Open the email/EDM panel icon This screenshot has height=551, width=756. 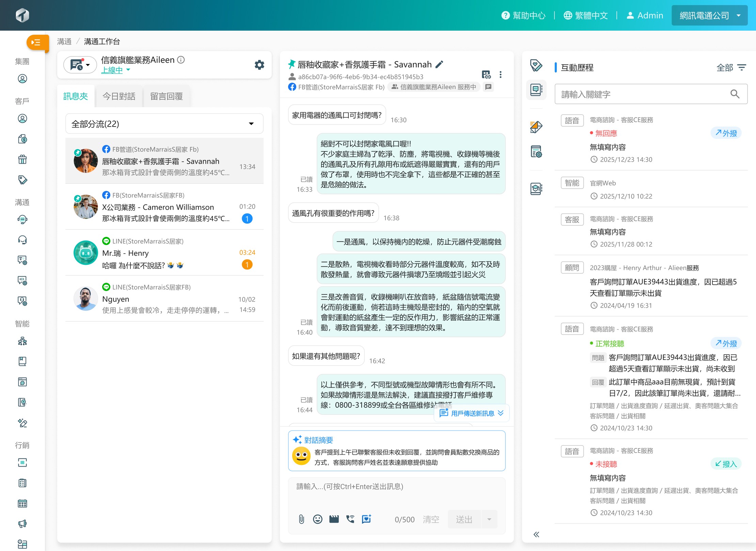[x=536, y=127]
